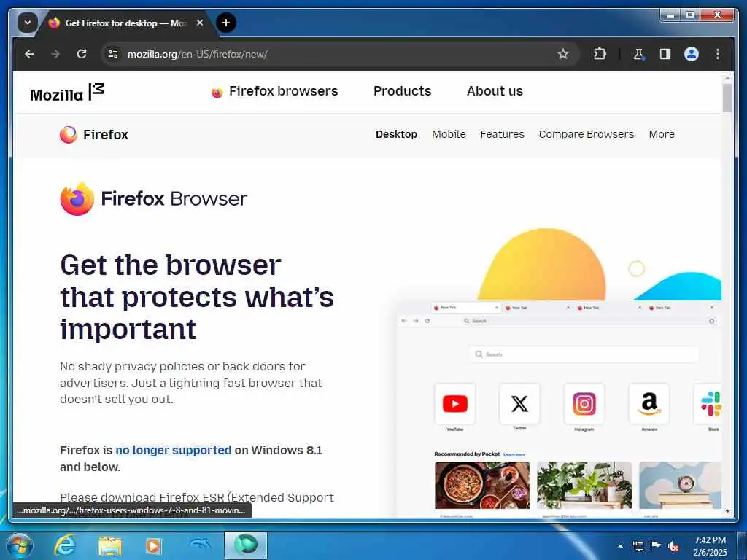Select the Desktop sub-navigation item
The image size is (747, 560).
396,134
